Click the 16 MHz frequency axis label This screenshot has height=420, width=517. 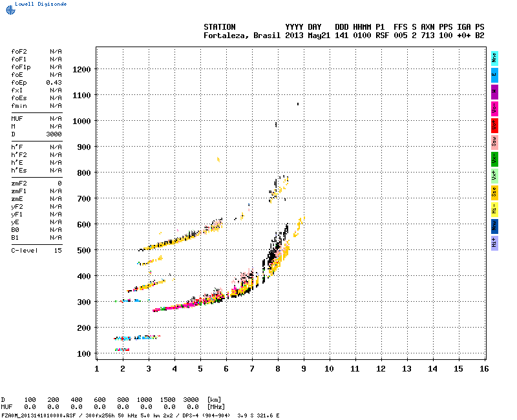click(484, 369)
